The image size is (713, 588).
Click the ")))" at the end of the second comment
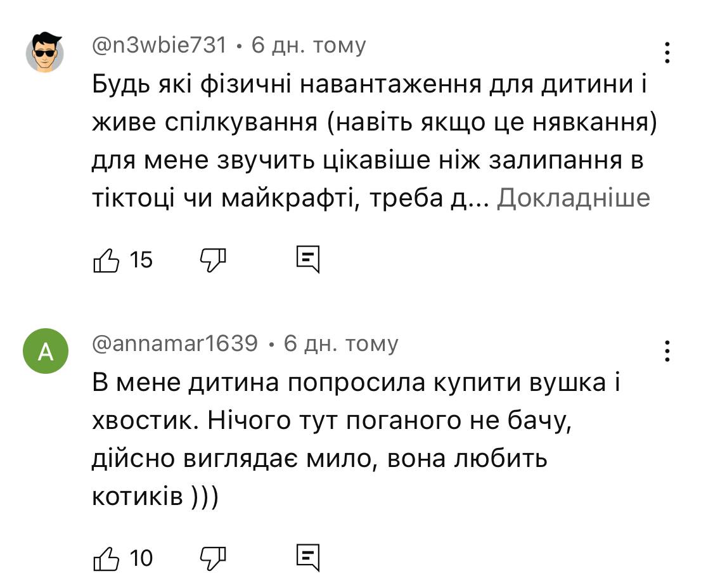pyautogui.click(x=204, y=497)
